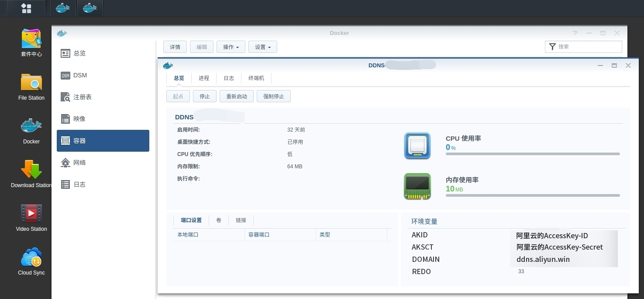644x299 pixels.
Task: Click the 内存使用率 progress bar
Action: click(x=533, y=195)
